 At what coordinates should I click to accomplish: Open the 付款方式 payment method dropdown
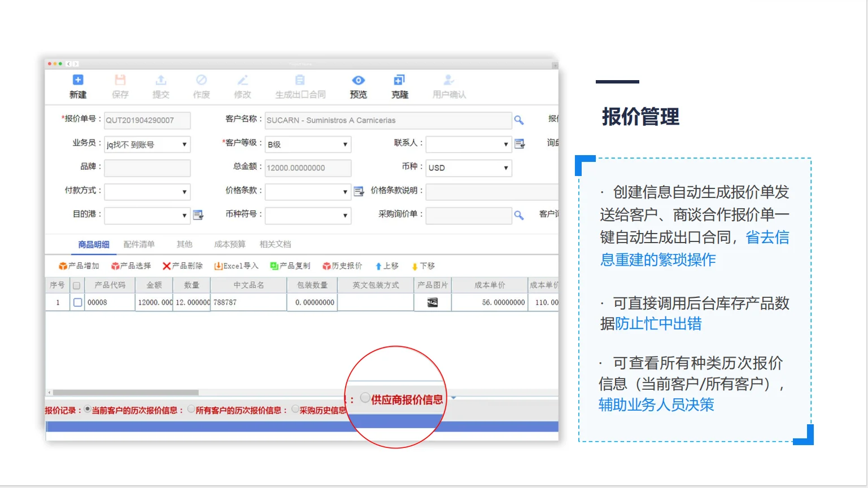[185, 192]
